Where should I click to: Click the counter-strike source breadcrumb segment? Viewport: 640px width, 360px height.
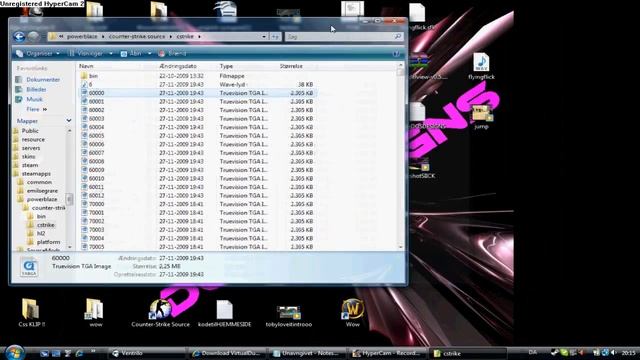[x=137, y=37]
